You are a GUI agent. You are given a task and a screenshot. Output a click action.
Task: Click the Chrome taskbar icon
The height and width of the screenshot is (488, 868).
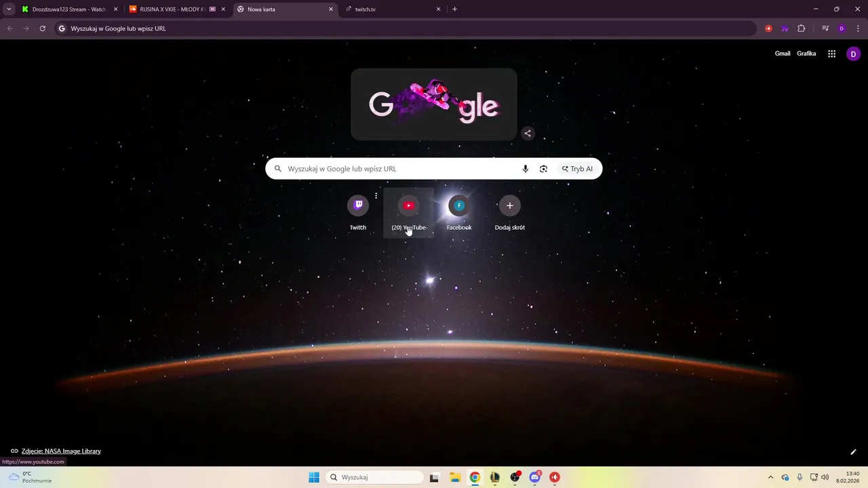[x=475, y=477]
